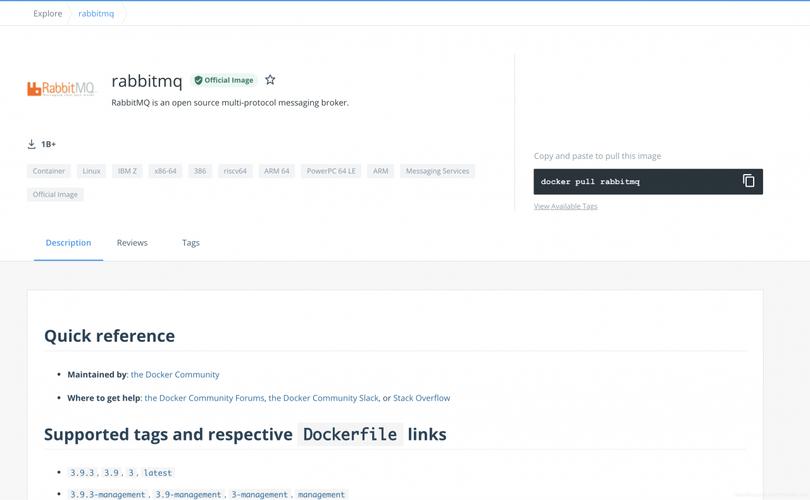Open the 3.9-management Dockerfile link
This screenshot has height=500, width=810.
(x=188, y=494)
